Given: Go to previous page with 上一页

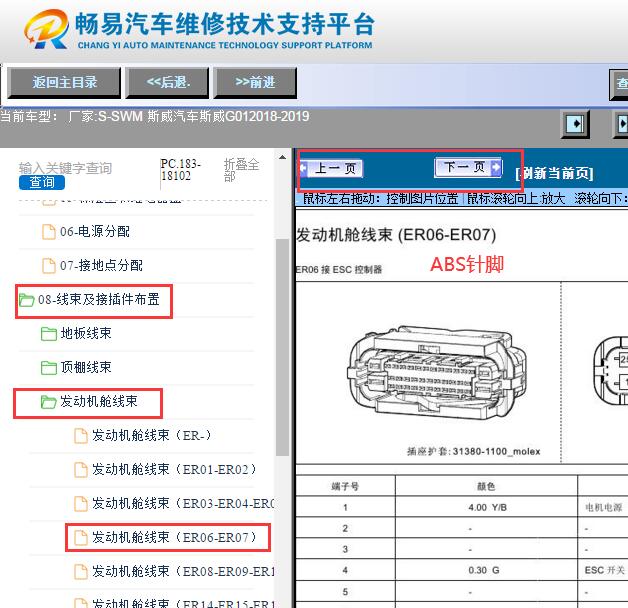Looking at the screenshot, I should [x=331, y=168].
